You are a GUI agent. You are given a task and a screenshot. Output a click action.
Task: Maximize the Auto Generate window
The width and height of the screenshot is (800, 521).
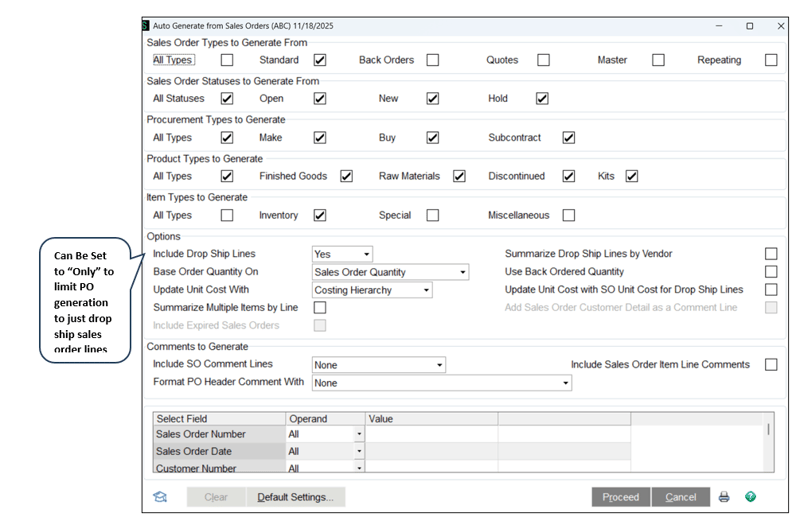[x=750, y=26]
